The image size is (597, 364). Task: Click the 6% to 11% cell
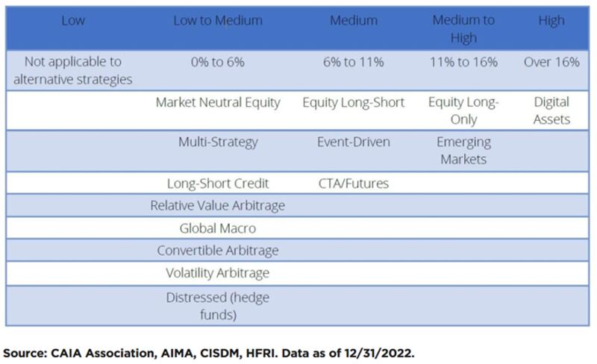354,62
